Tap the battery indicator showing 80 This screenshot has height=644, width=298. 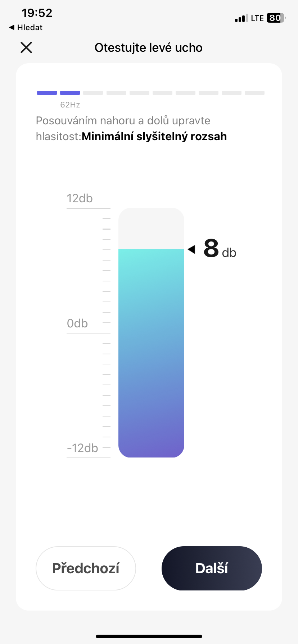(275, 18)
